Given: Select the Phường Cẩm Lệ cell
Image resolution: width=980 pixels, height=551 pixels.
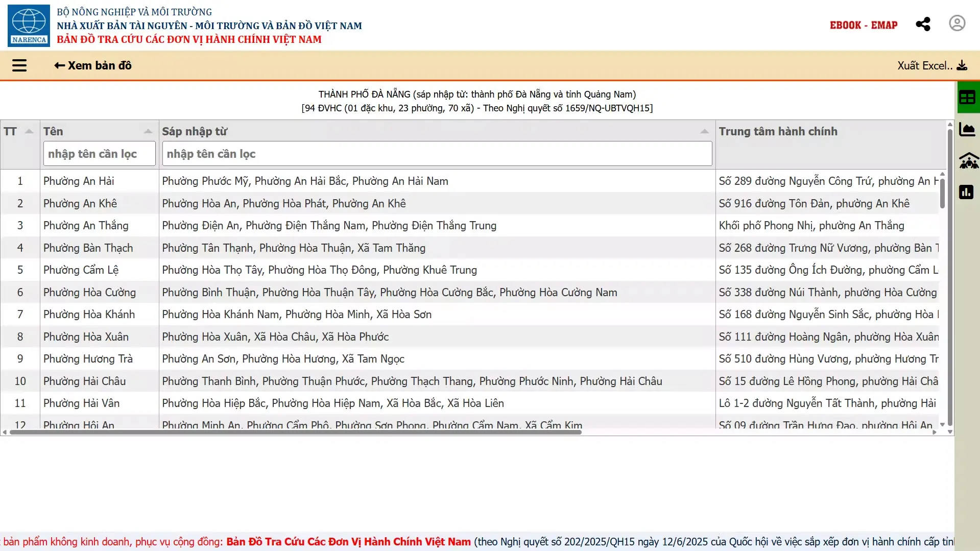Looking at the screenshot, I should point(100,270).
